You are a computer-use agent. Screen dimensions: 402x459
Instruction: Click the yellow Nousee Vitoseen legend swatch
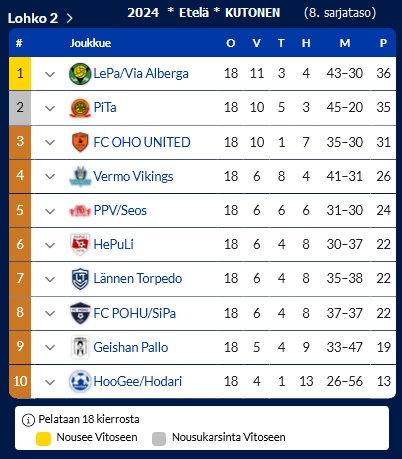[x=43, y=438]
